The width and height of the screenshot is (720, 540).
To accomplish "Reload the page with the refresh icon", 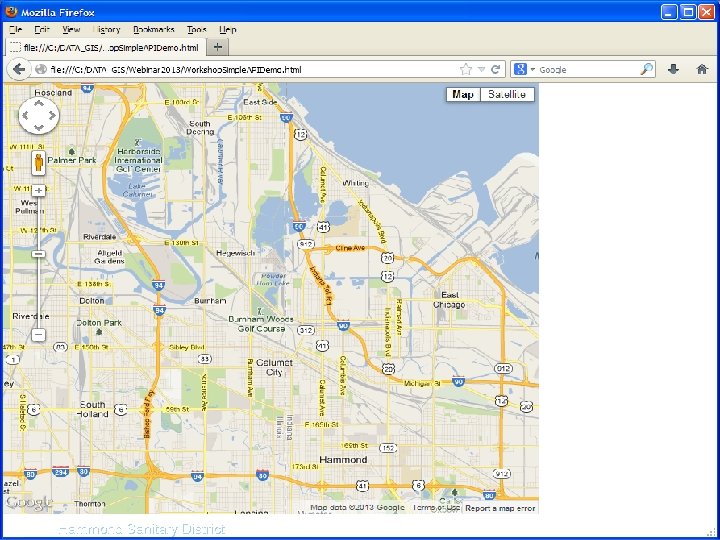I will 495,69.
